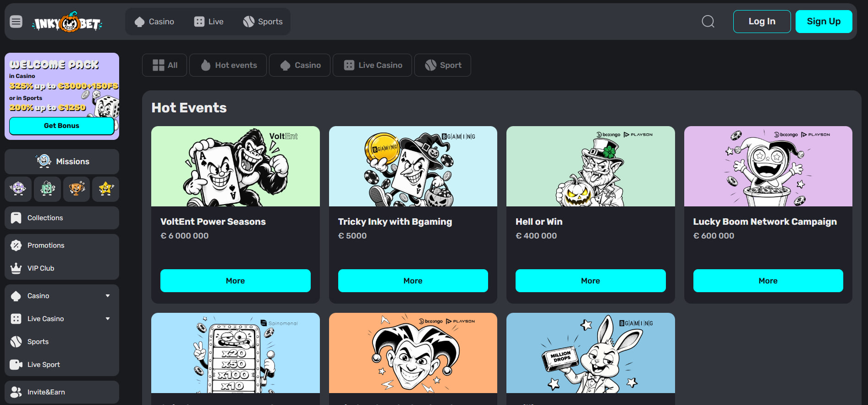
Task: Open the green mission character icon
Action: click(47, 189)
